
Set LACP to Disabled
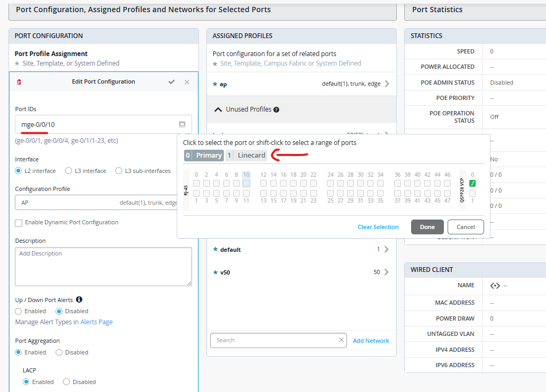pos(67,382)
